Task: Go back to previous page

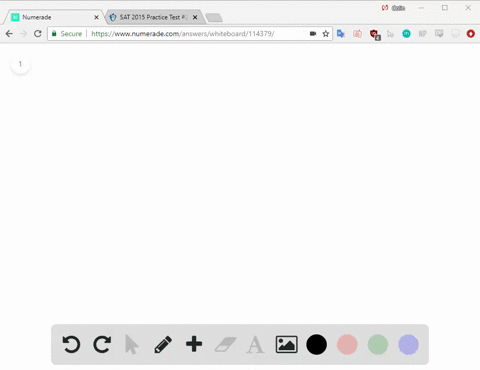Action: tap(9, 34)
